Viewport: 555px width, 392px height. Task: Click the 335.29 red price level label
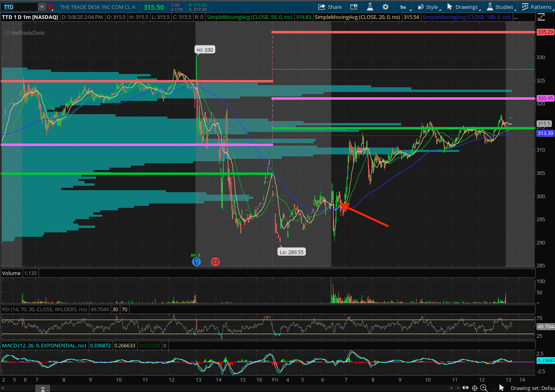pyautogui.click(x=545, y=32)
